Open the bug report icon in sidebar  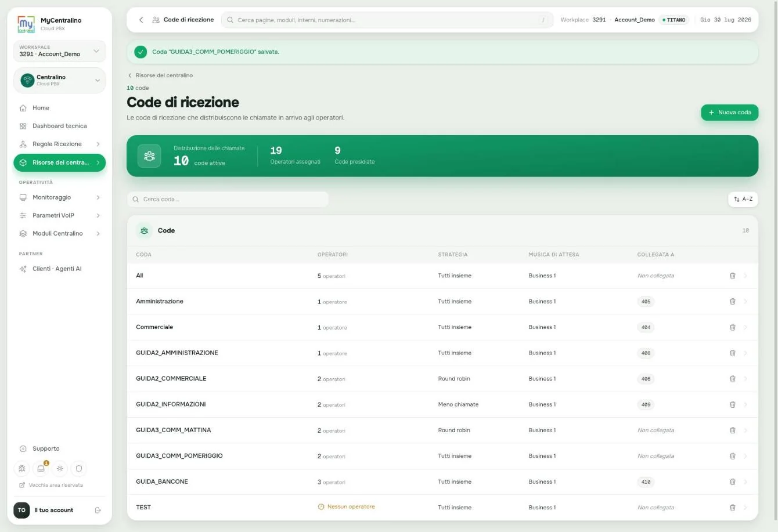coord(22,468)
